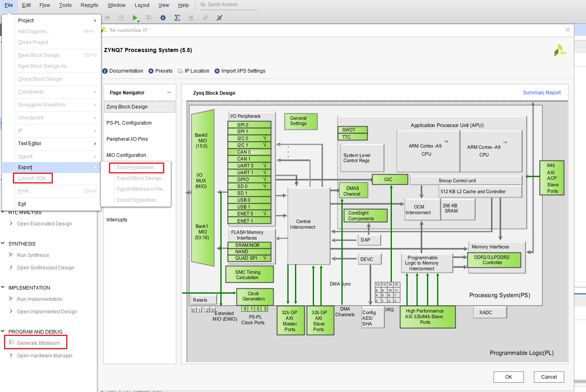Screen dimensions: 586x392
Task: Run the design with the green Run icon
Action: pyautogui.click(x=135, y=18)
